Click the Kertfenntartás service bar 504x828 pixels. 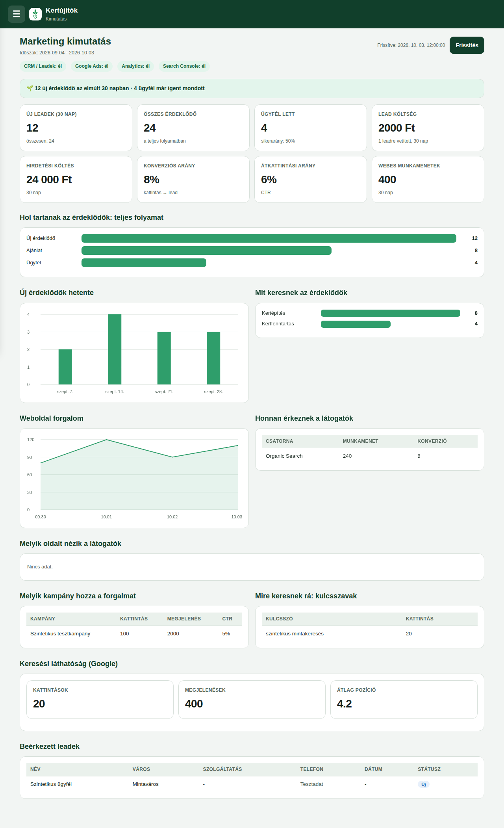point(356,324)
